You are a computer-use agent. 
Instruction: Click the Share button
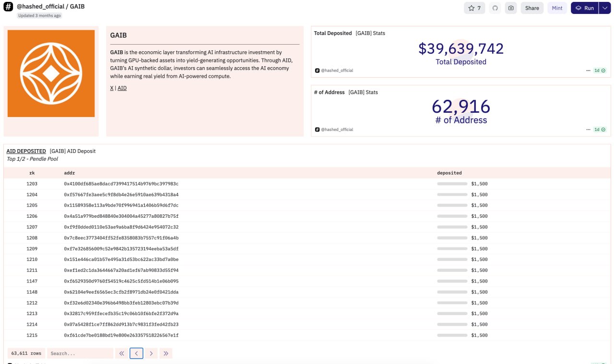coord(532,8)
